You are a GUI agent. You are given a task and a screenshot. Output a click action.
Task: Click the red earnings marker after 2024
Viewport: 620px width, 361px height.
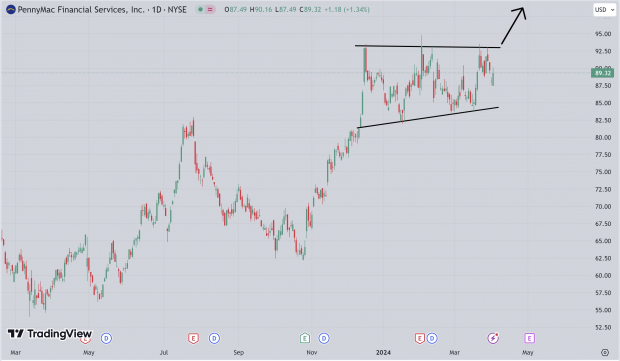tap(420, 338)
